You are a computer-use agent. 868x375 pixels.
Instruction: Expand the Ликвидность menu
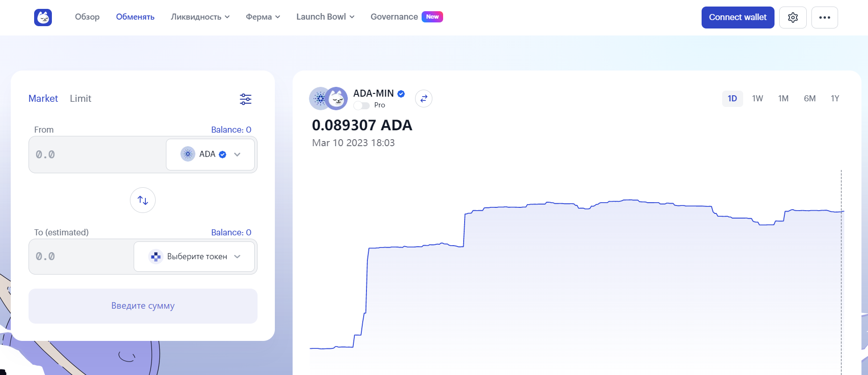(200, 17)
